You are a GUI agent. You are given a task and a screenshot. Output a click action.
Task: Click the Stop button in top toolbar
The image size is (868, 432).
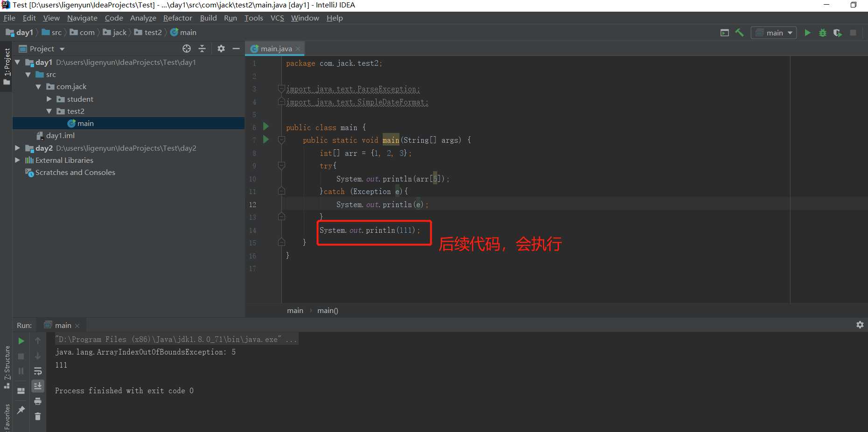853,33
